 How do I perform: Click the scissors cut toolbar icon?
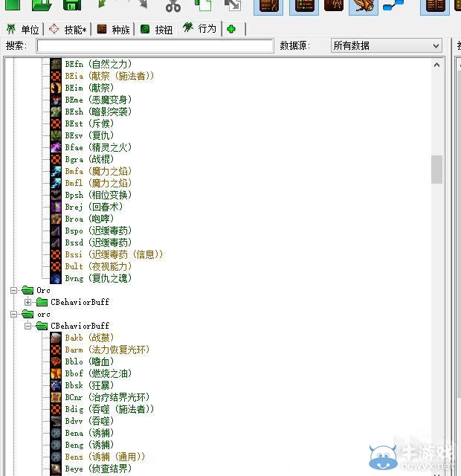click(x=173, y=5)
